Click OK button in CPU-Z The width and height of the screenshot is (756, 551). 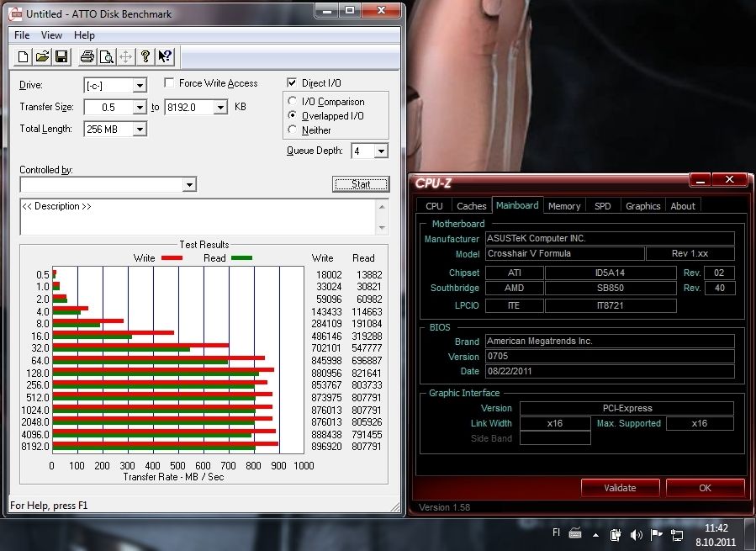tap(705, 488)
